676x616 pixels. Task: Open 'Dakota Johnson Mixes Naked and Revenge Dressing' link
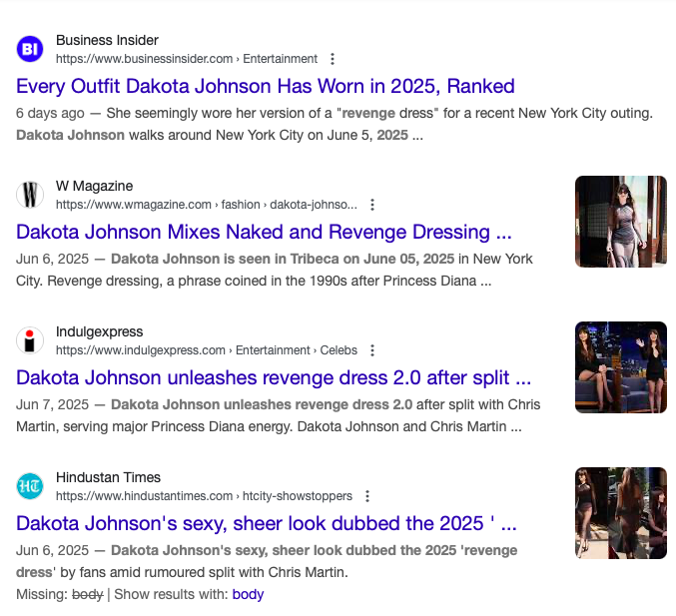[x=264, y=232]
